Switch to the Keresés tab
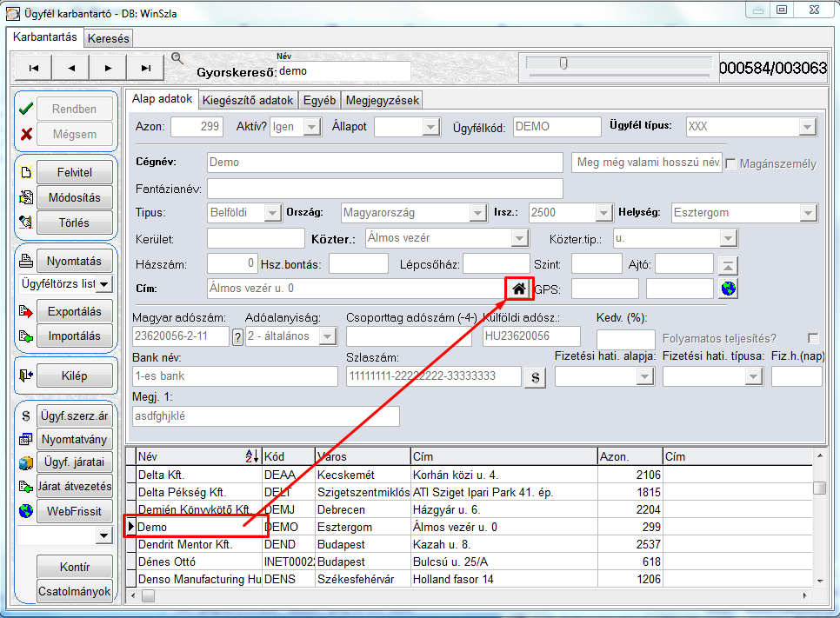Image resolution: width=840 pixels, height=618 pixels. coord(108,38)
